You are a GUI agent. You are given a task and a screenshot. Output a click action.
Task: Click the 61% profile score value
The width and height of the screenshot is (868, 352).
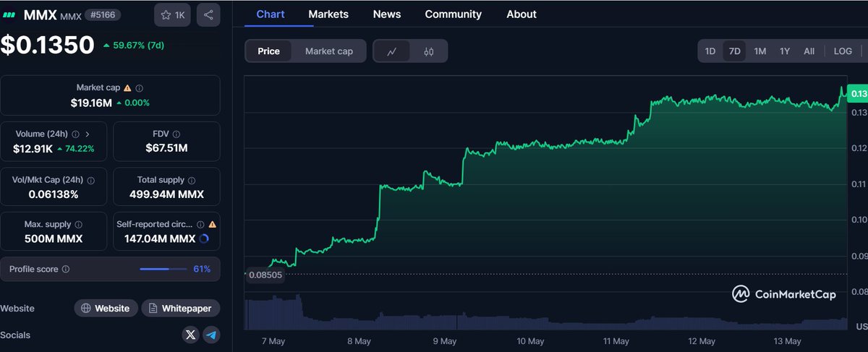[202, 269]
